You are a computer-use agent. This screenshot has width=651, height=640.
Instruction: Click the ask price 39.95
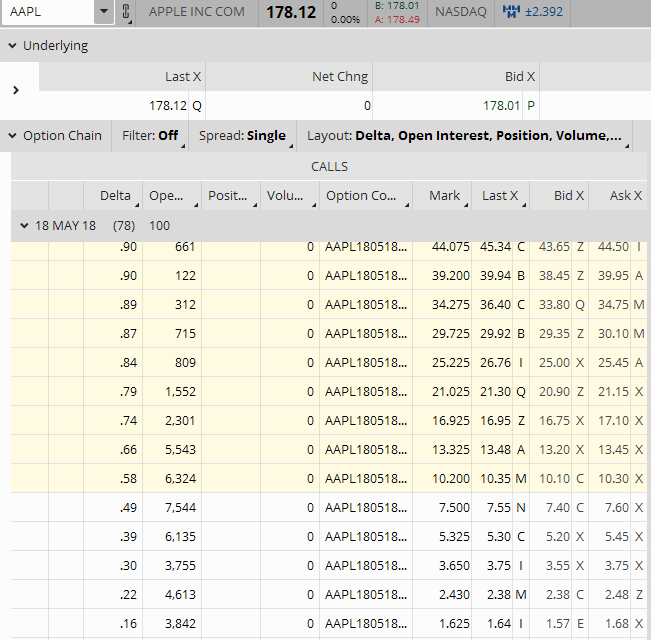pyautogui.click(x=613, y=276)
